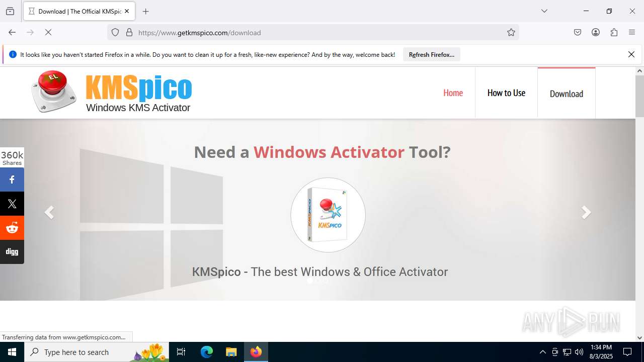Click 'KMSpico - The best Windows & Office Activator' text
This screenshot has height=362, width=644.
tap(320, 272)
